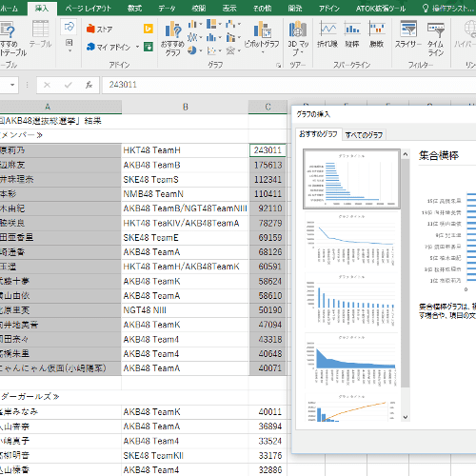The image size is (476, 476).
Task: Insert a line sparkline (折れ線)
Action: 327,34
